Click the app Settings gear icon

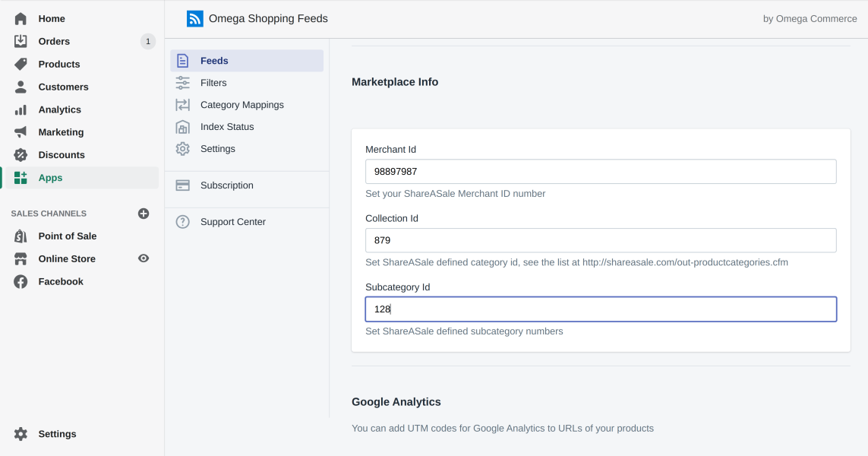pyautogui.click(x=183, y=148)
